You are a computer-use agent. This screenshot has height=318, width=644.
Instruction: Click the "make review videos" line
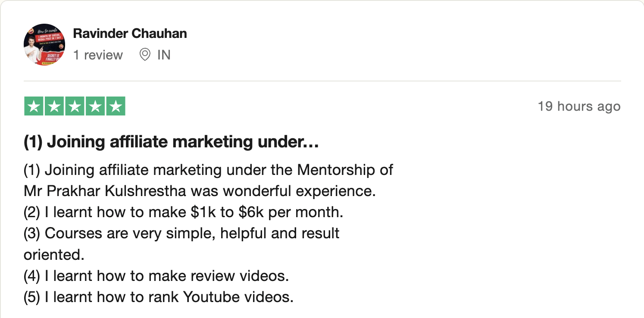pyautogui.click(x=156, y=276)
